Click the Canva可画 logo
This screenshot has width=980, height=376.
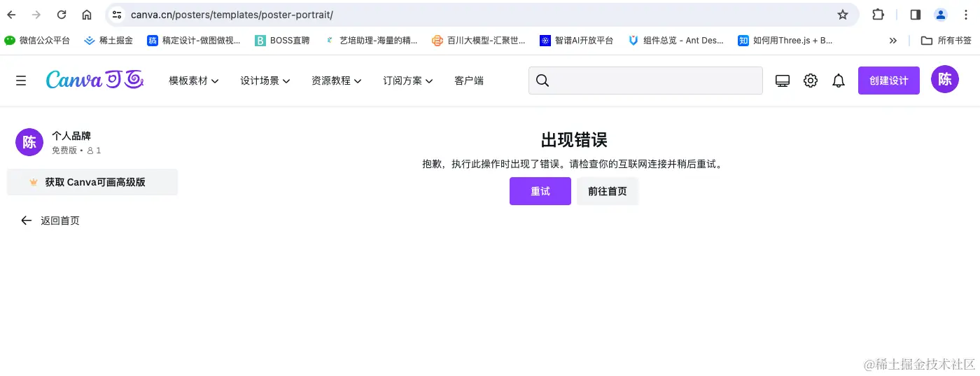(x=94, y=80)
